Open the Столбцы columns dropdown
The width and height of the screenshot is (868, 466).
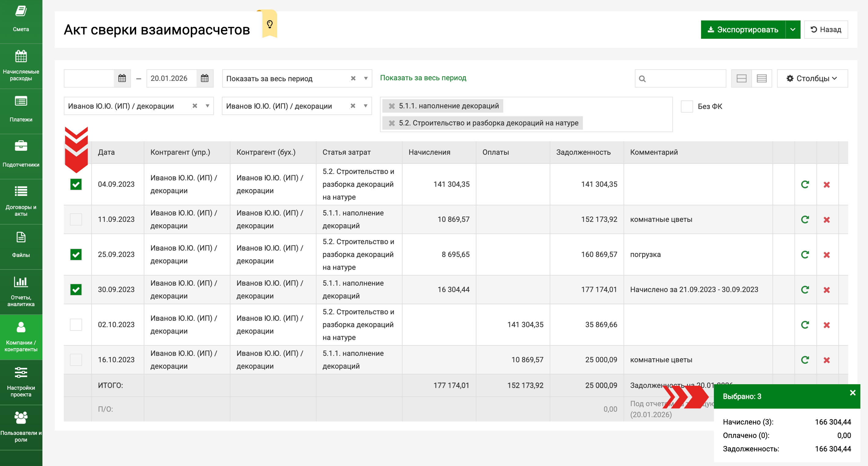click(812, 78)
